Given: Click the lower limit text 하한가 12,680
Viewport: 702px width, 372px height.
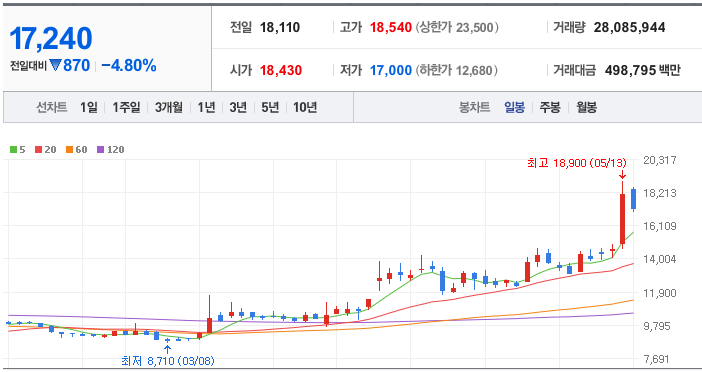Looking at the screenshot, I should click(457, 70).
